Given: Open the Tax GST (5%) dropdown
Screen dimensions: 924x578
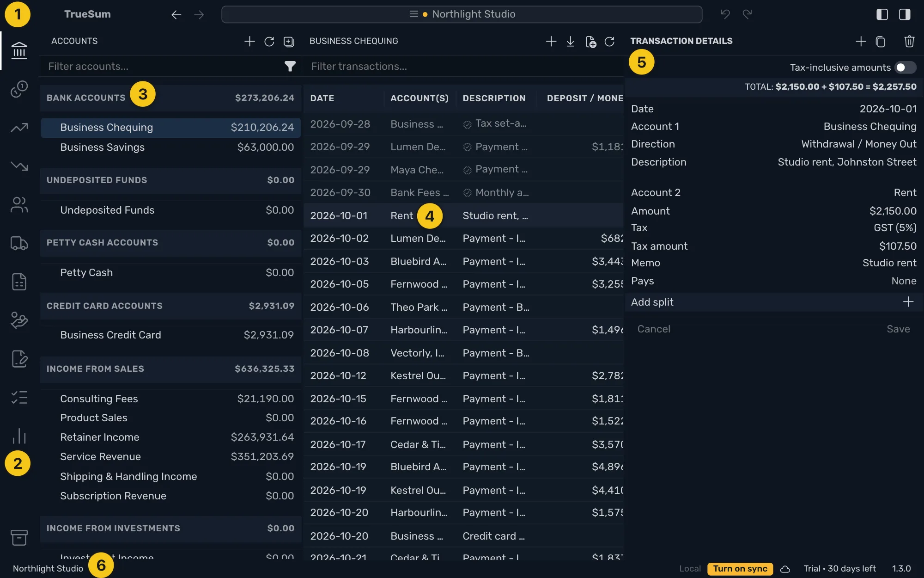Looking at the screenshot, I should pos(895,228).
